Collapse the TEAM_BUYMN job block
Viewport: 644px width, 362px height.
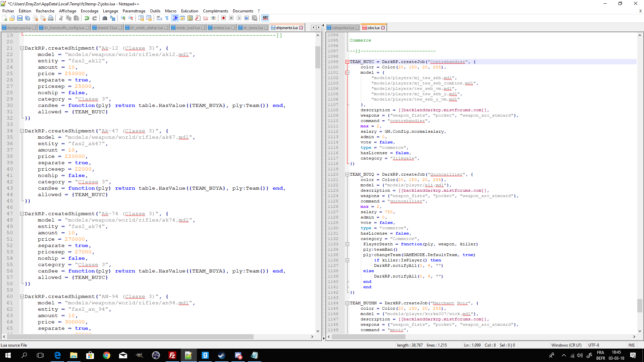347,303
